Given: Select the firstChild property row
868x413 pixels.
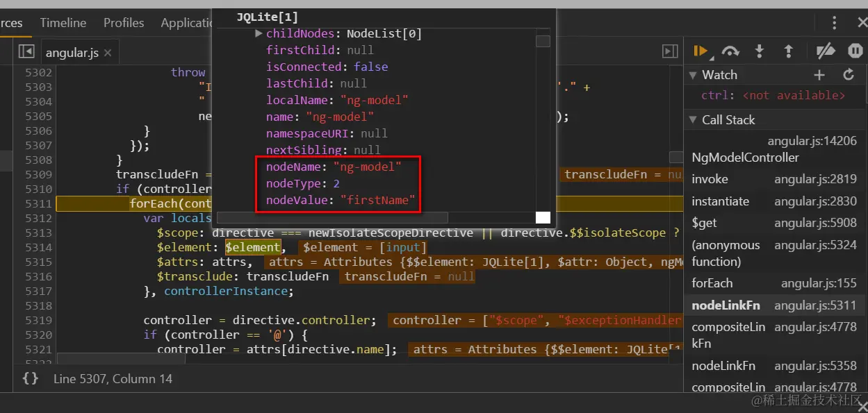Looking at the screenshot, I should coord(320,50).
